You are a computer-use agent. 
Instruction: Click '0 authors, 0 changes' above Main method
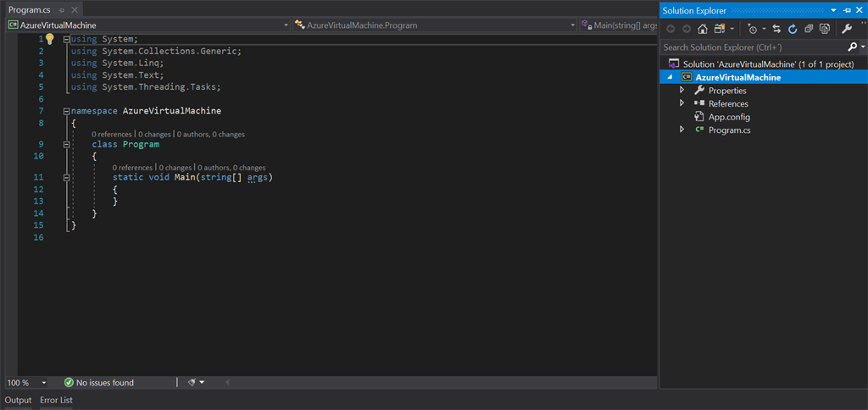pyautogui.click(x=231, y=167)
